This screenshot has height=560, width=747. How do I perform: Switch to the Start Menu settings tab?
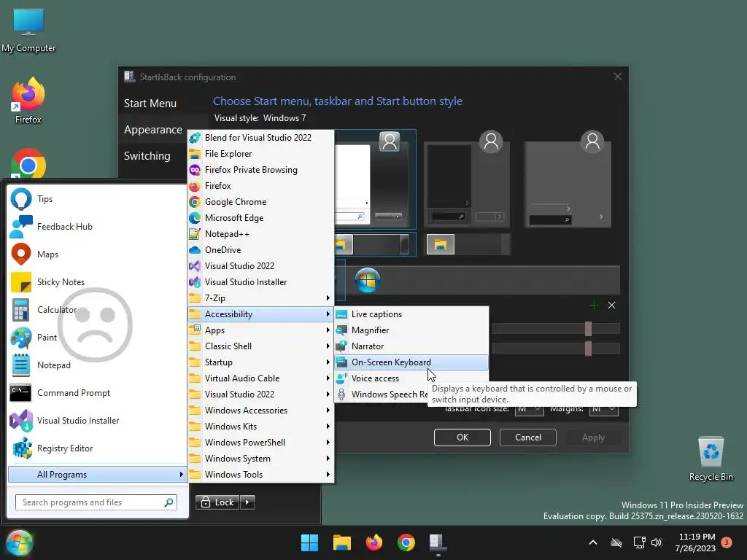pos(150,104)
